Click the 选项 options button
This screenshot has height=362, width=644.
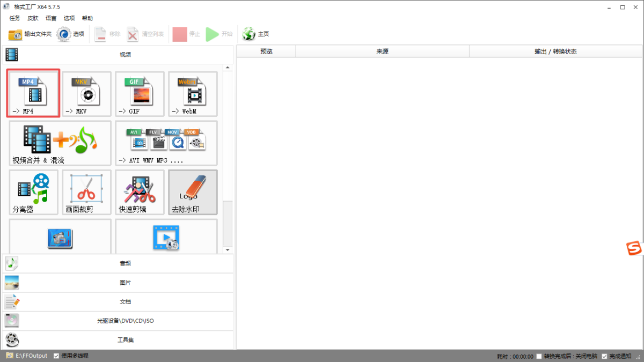[71, 34]
